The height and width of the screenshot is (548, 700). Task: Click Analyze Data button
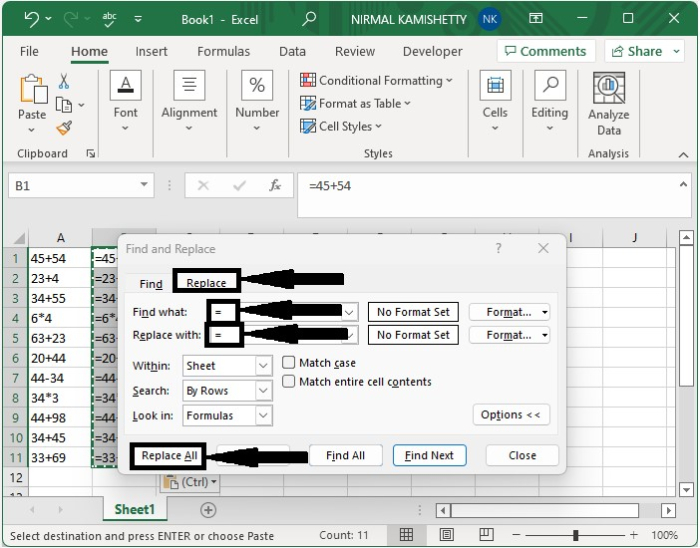click(608, 104)
